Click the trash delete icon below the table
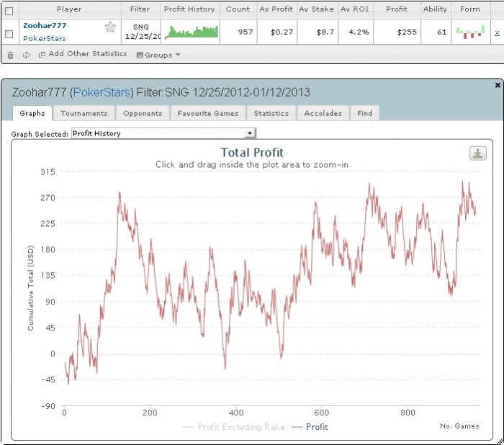 point(10,55)
